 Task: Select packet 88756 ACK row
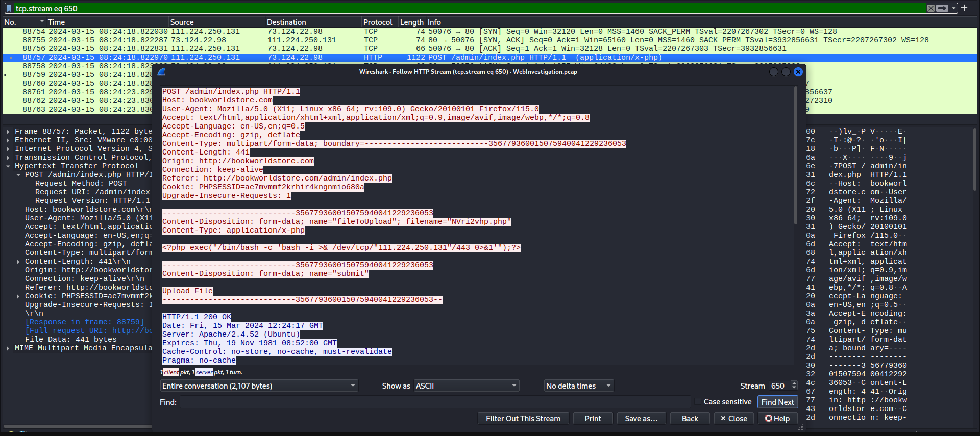490,49
